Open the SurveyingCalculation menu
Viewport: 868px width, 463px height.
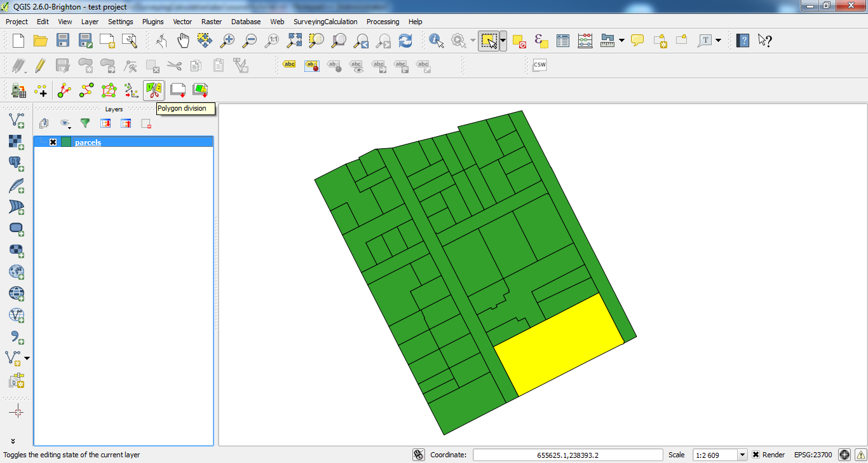[x=325, y=22]
